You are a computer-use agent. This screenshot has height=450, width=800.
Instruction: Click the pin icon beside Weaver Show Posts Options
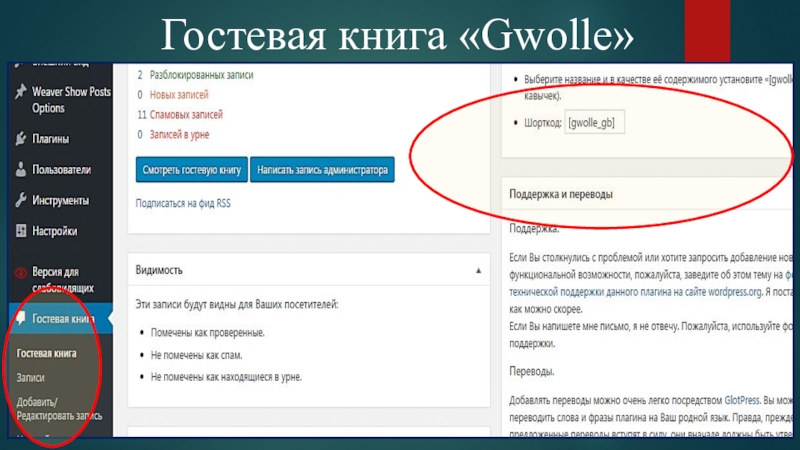click(x=20, y=92)
